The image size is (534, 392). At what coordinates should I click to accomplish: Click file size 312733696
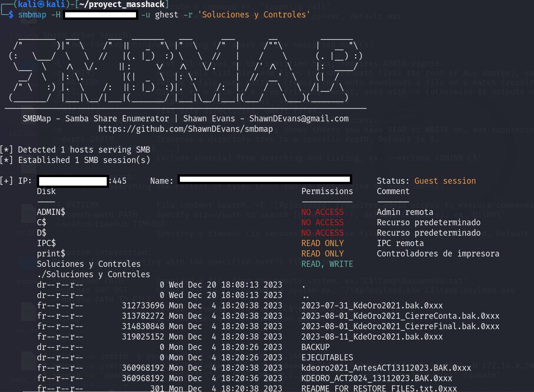(x=143, y=306)
